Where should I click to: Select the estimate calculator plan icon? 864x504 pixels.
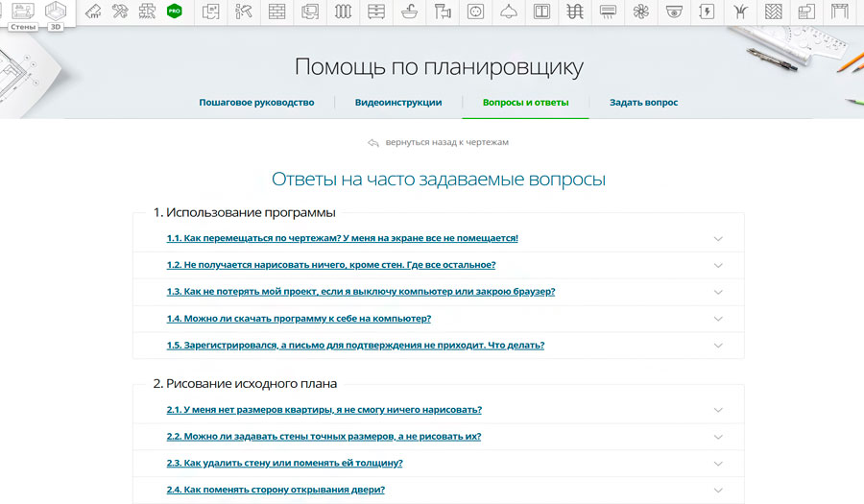tap(806, 12)
